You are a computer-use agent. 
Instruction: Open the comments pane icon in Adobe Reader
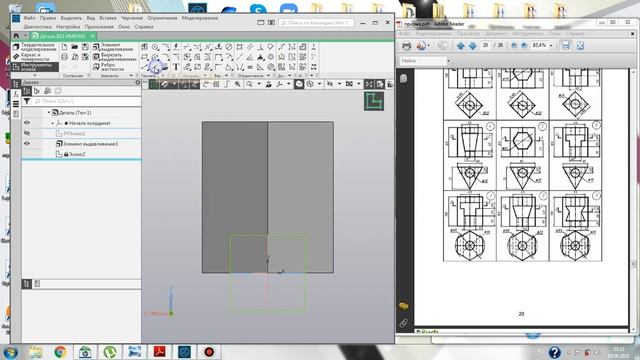point(404,306)
